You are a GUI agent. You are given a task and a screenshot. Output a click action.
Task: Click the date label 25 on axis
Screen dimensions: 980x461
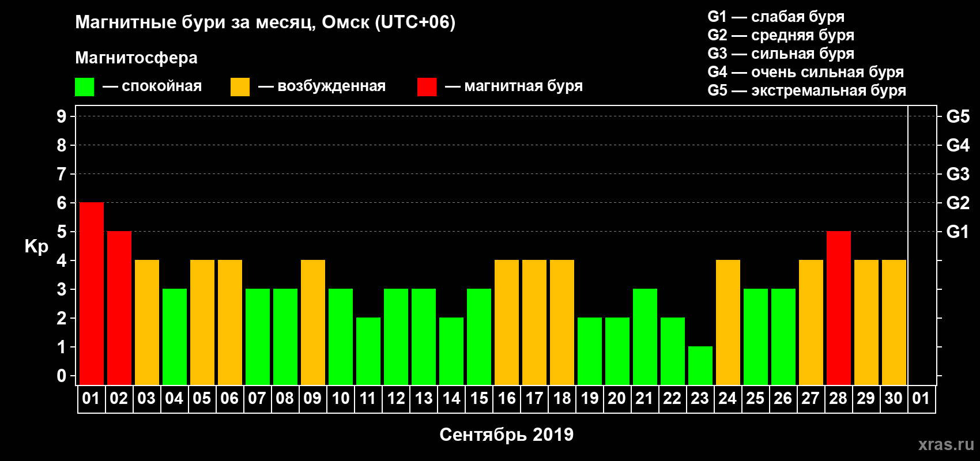tap(755, 399)
